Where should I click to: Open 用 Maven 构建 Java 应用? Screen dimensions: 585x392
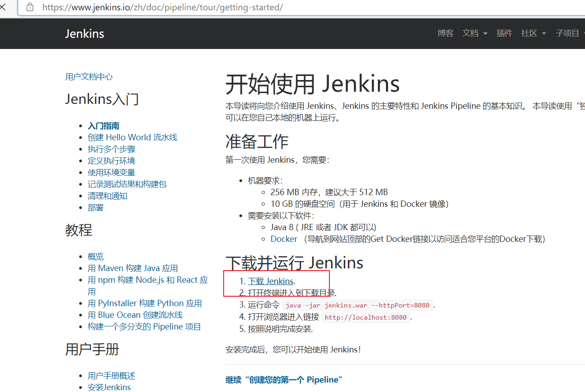(x=133, y=268)
